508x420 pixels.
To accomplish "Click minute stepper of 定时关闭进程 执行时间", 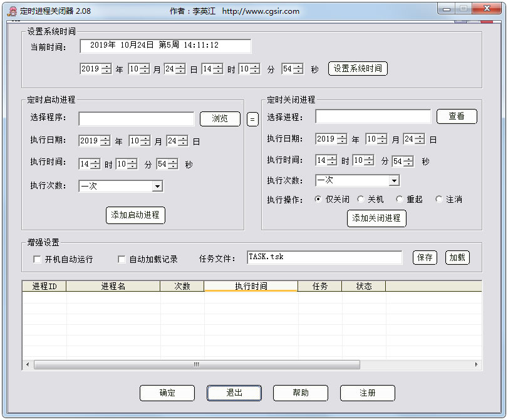I will coord(369,160).
